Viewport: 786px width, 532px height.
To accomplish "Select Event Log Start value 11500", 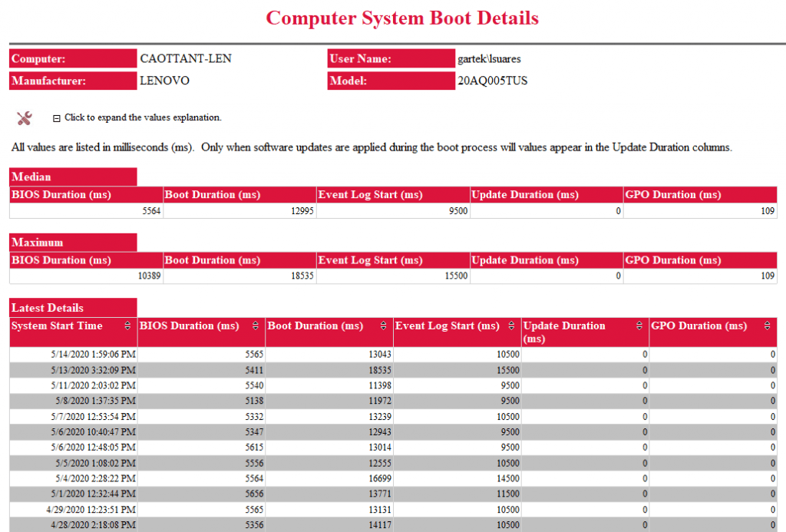I will point(508,494).
